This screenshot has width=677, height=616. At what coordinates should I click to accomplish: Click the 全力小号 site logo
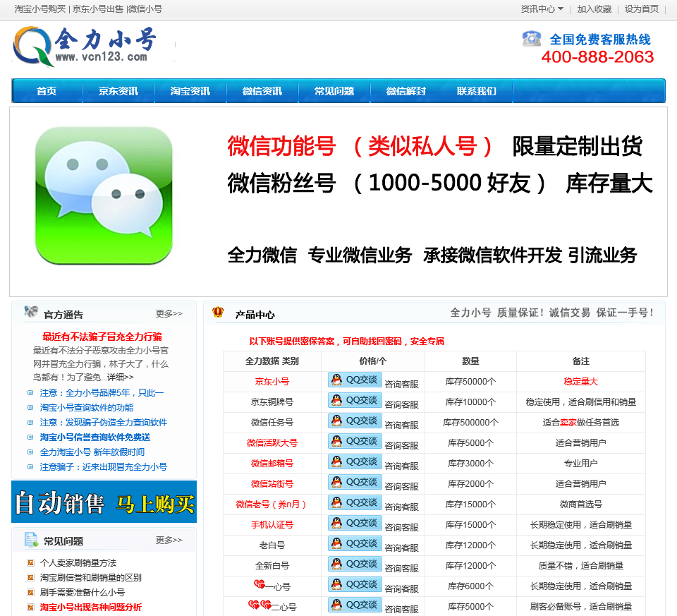[85, 47]
